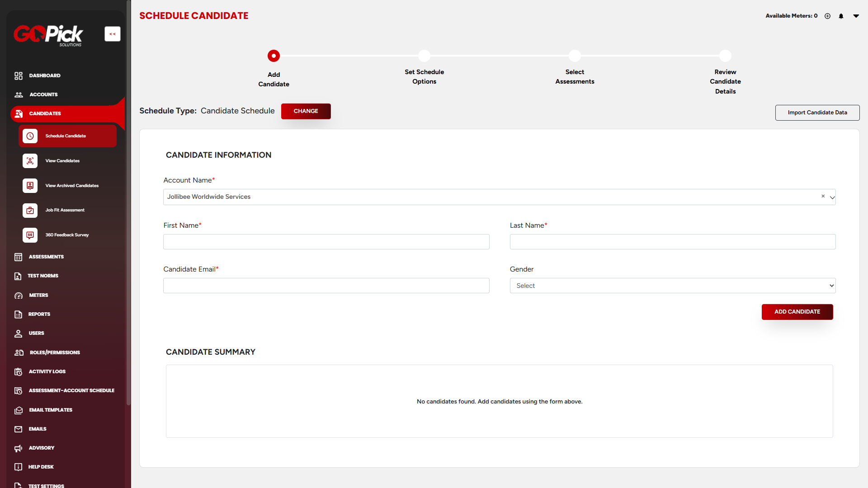Click the notification bell icon
868x488 pixels.
coord(841,16)
